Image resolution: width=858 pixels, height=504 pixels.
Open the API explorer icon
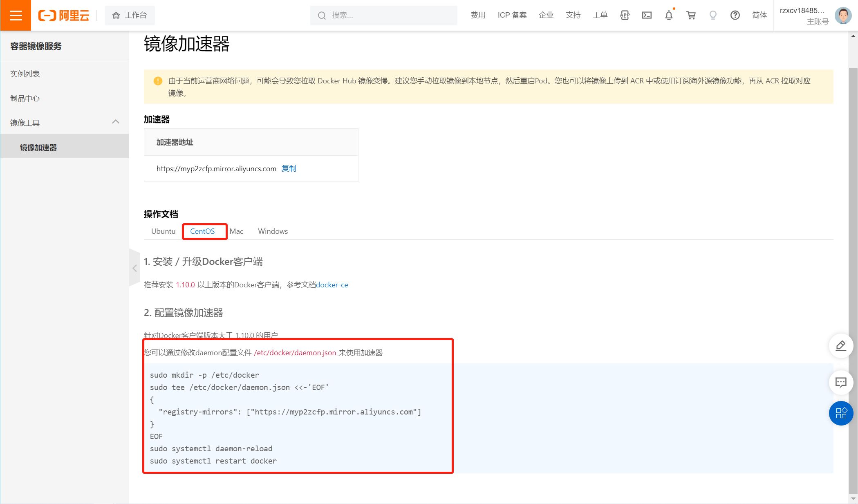(625, 16)
